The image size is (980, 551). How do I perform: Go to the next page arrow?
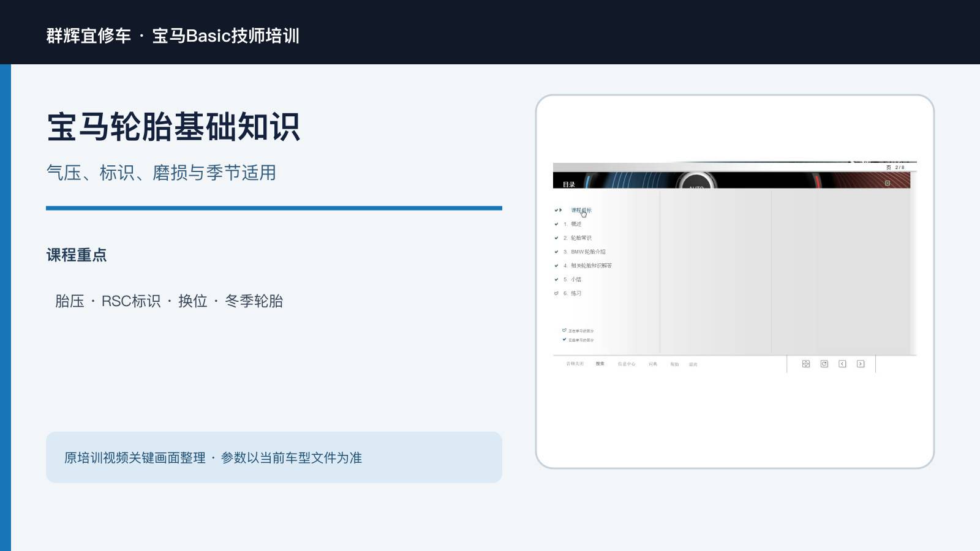pos(861,364)
